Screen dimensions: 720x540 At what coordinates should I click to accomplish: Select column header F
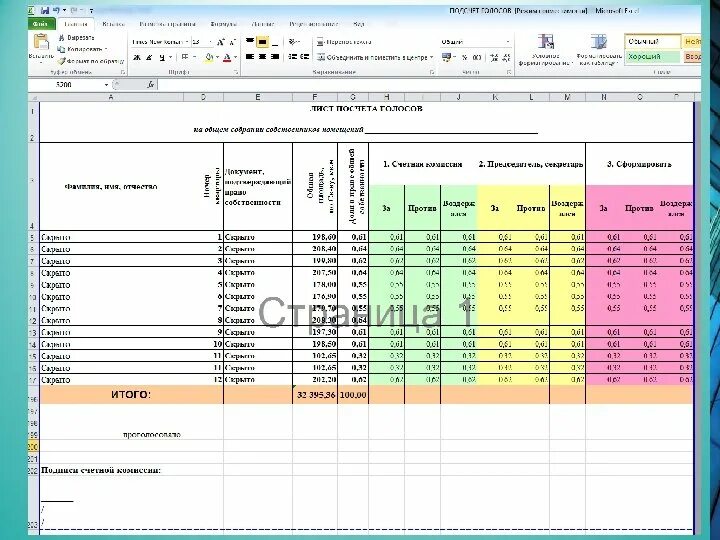pos(315,97)
